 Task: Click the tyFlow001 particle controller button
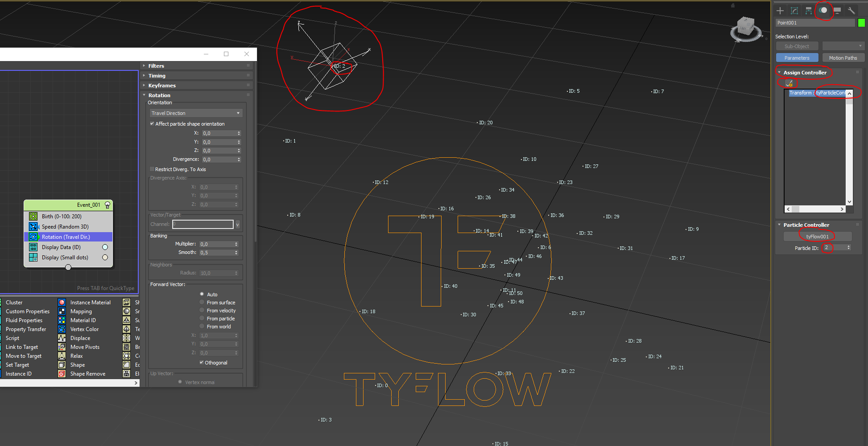[x=818, y=237]
